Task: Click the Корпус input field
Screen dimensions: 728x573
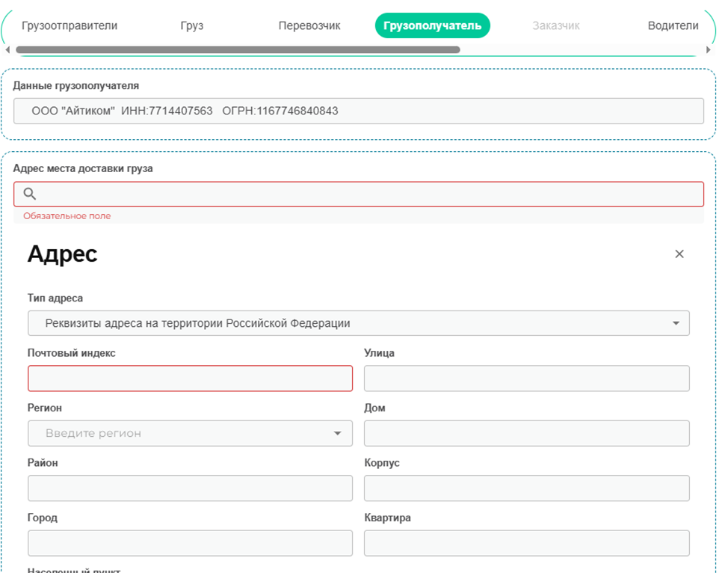Action: pos(526,488)
